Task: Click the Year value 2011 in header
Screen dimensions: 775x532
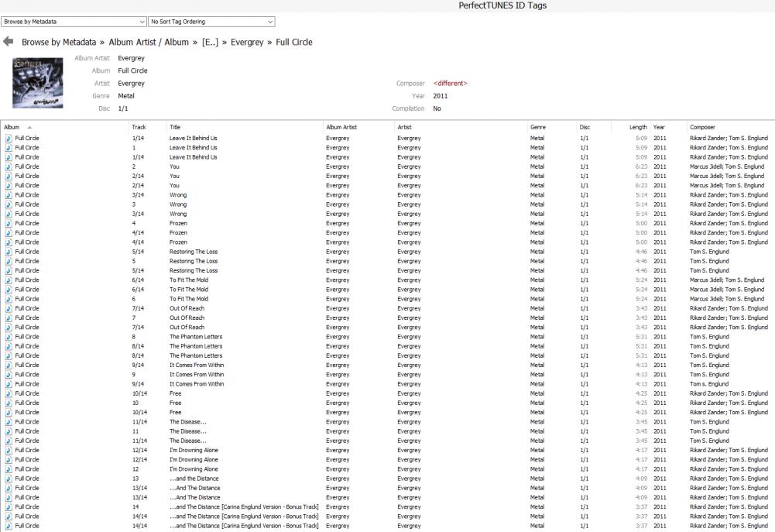Action: (441, 96)
